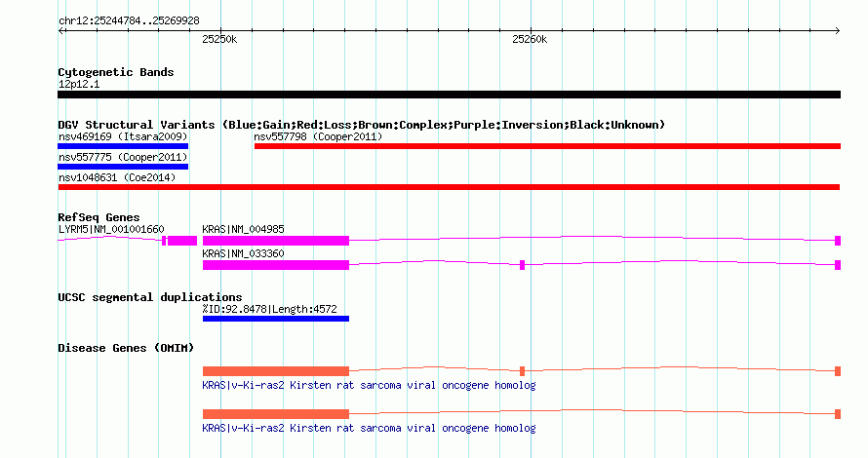The height and width of the screenshot is (458, 868).
Task: Select the Cytogenetic Bands track title
Action: (116, 72)
